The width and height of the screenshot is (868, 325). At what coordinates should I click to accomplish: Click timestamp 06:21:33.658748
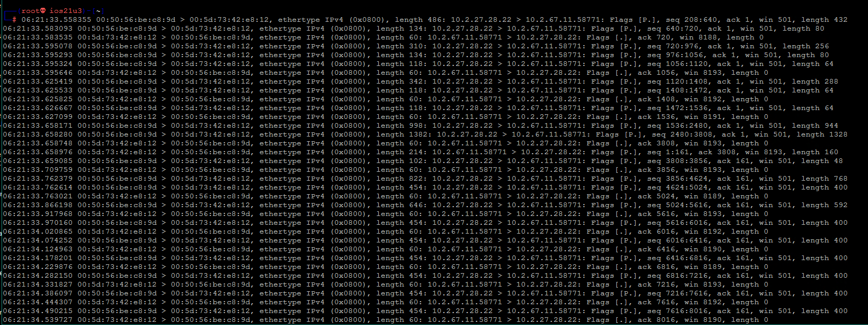click(x=37, y=143)
